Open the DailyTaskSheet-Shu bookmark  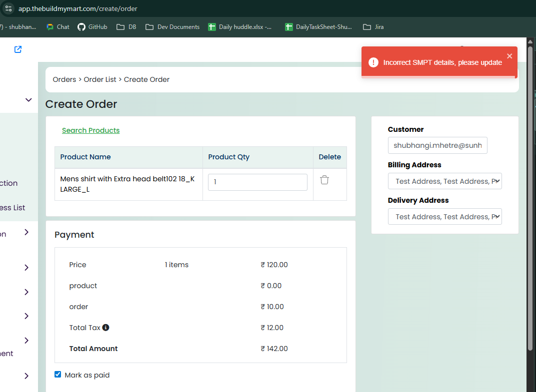pyautogui.click(x=318, y=27)
